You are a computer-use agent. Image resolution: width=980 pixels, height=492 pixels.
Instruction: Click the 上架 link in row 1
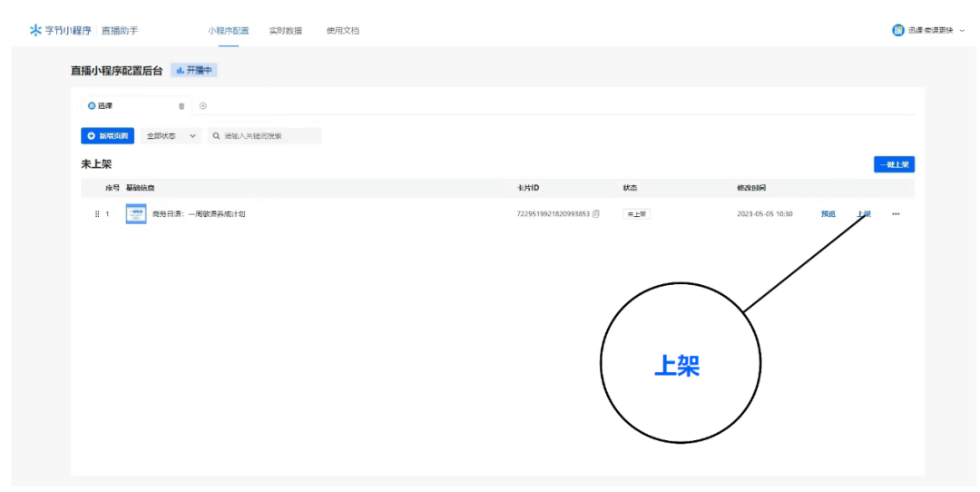tap(864, 214)
